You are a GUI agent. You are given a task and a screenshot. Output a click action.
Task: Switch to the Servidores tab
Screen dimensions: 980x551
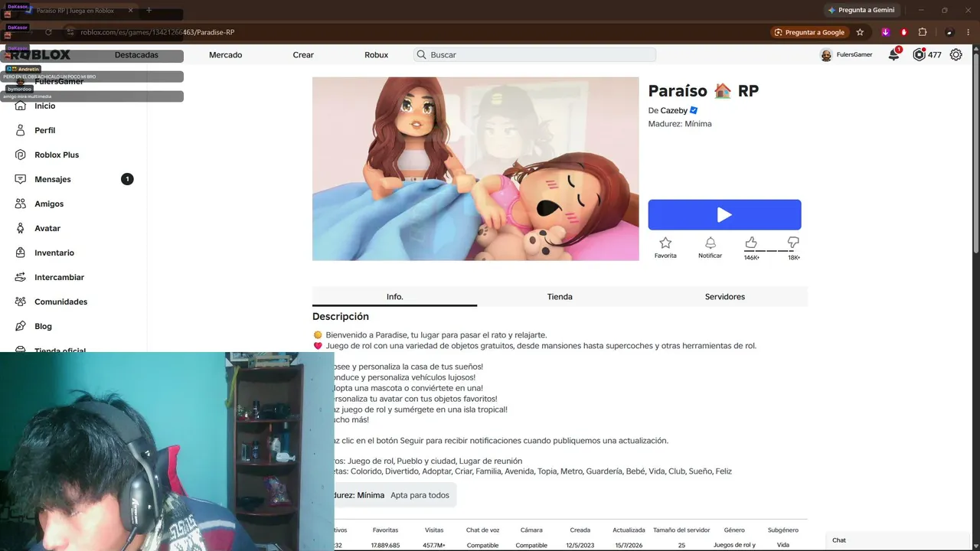(x=725, y=297)
